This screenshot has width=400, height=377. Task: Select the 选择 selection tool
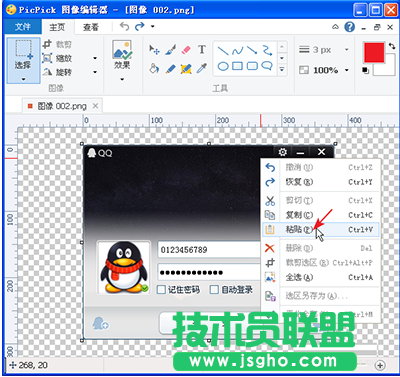tap(23, 55)
